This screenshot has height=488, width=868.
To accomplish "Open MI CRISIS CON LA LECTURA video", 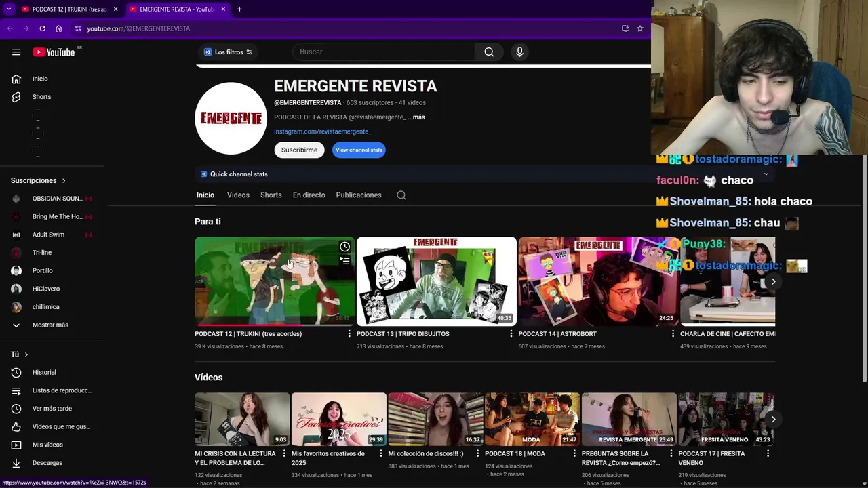I will 242,419.
